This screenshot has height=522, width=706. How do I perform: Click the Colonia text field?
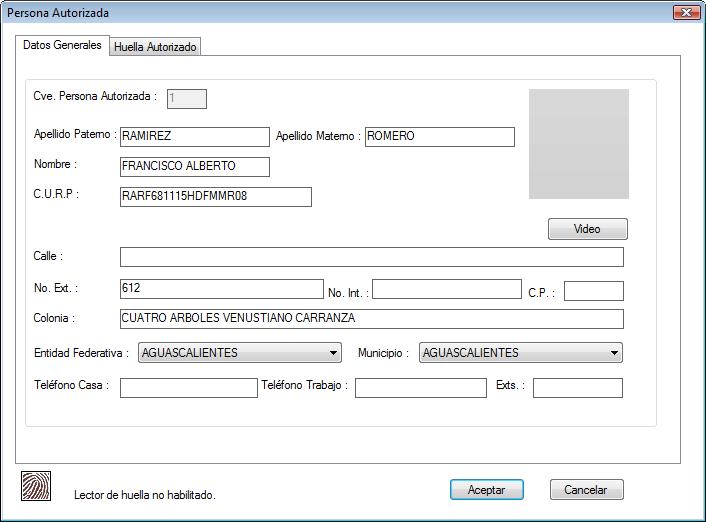click(x=371, y=319)
